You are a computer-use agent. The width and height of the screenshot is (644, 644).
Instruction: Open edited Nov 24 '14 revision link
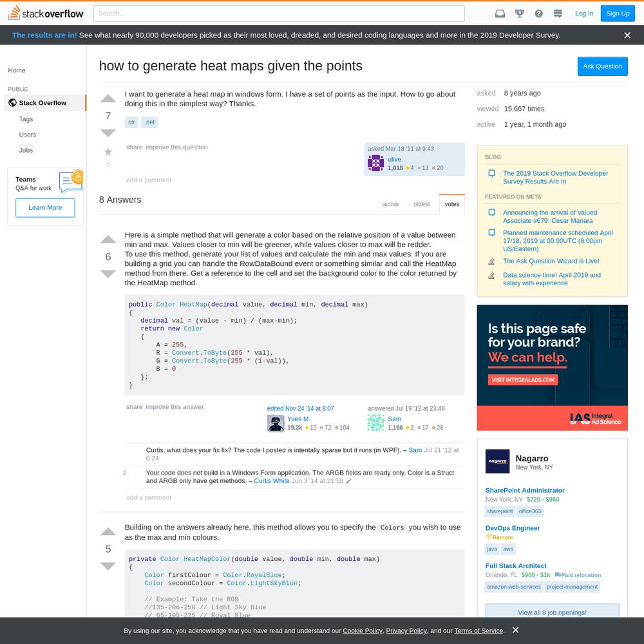pos(300,409)
